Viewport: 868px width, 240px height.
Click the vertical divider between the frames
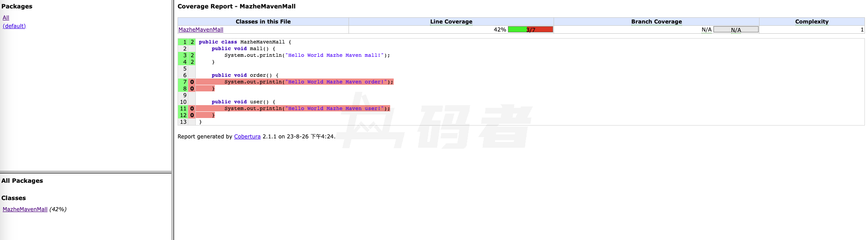point(173,120)
